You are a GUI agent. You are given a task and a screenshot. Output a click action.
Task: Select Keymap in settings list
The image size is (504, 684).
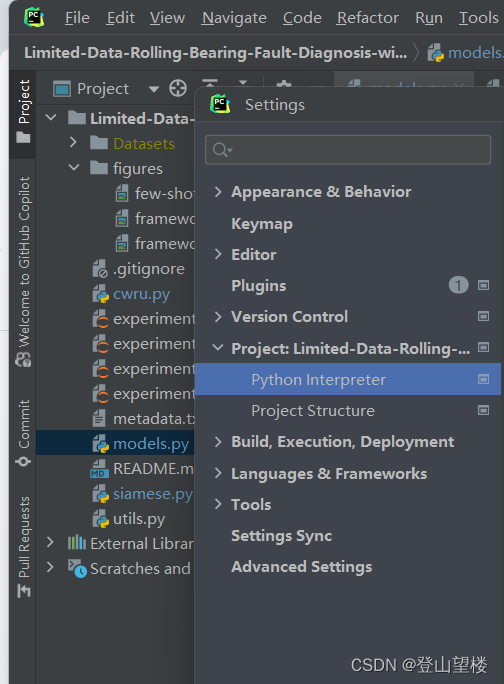click(262, 224)
